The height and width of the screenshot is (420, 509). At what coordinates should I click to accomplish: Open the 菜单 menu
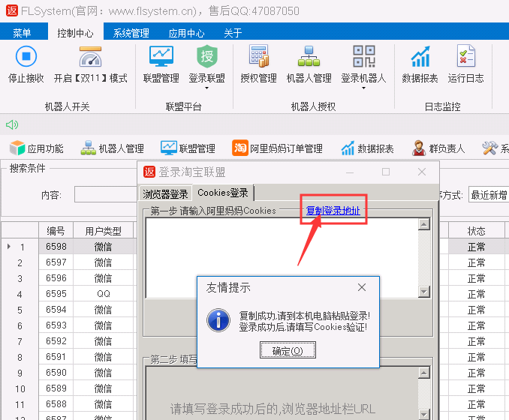pyautogui.click(x=22, y=33)
